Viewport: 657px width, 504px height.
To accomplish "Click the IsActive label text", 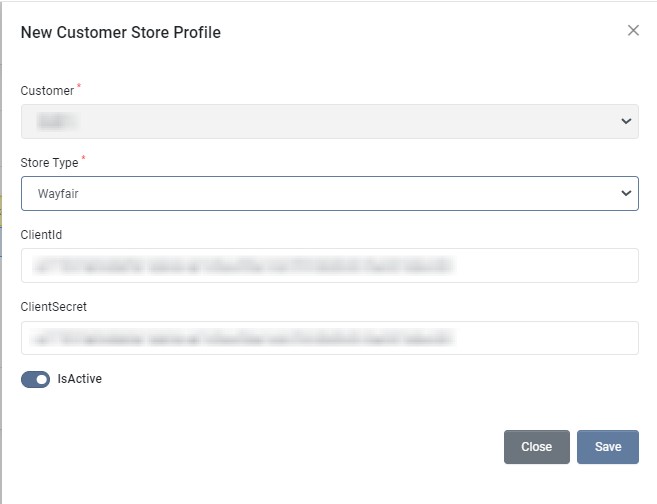I will coord(80,379).
